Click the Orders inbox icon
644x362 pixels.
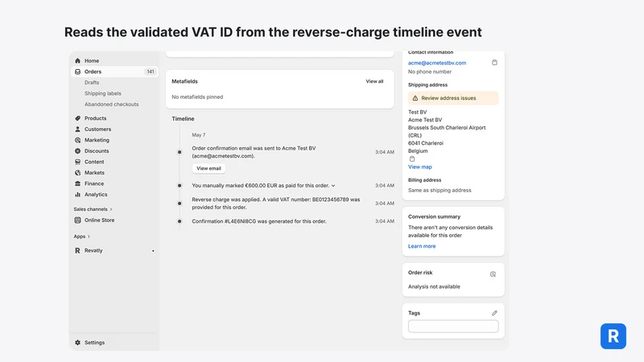pos(77,72)
